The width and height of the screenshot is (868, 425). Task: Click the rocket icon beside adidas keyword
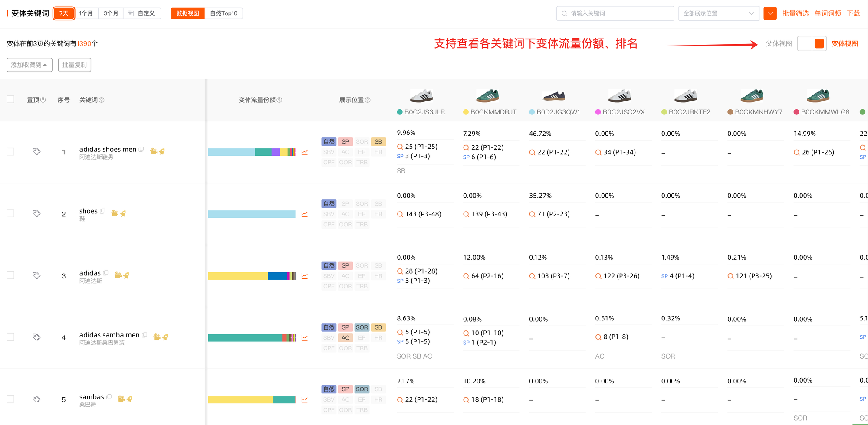coord(126,275)
